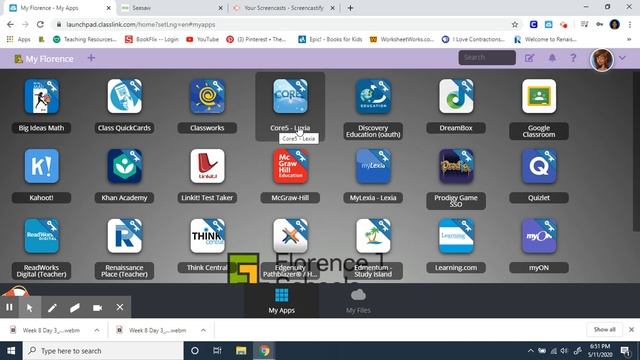The height and width of the screenshot is (360, 640).
Task: Launch Class QuickCards app
Action: click(124, 96)
